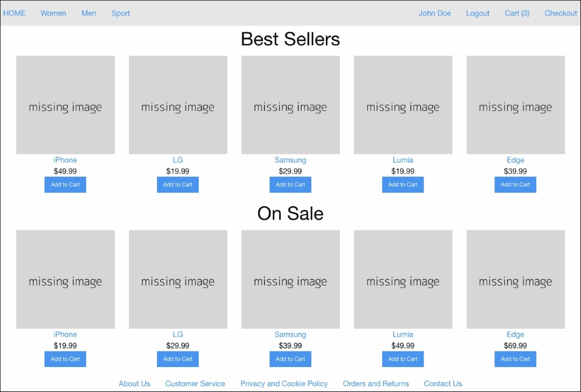Open the Men category

click(89, 13)
